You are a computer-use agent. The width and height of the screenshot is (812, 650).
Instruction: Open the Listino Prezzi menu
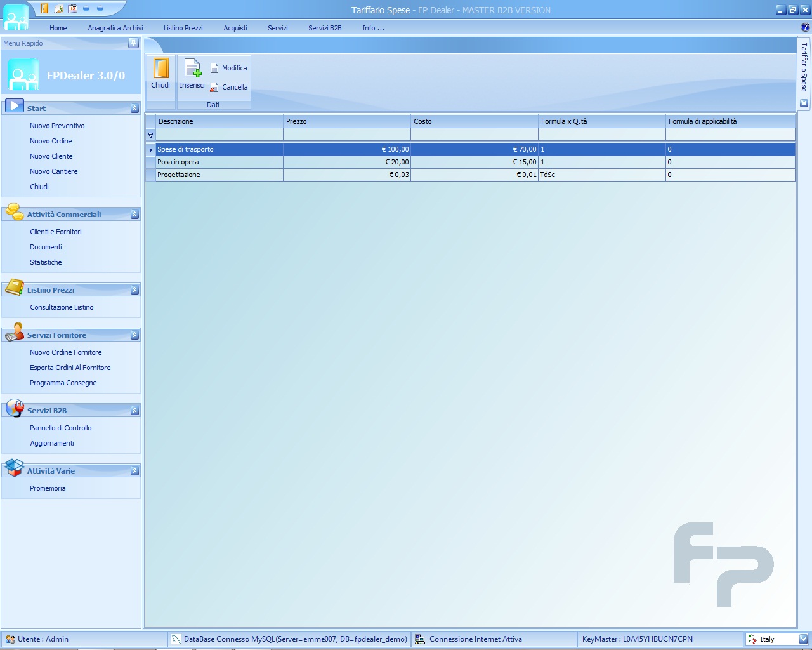click(x=183, y=28)
